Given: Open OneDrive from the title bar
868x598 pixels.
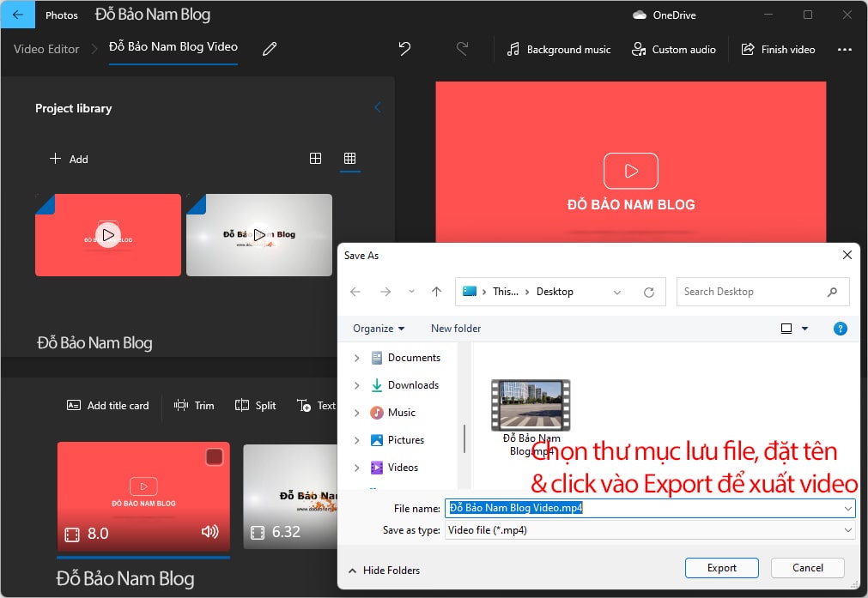Looking at the screenshot, I should [665, 15].
